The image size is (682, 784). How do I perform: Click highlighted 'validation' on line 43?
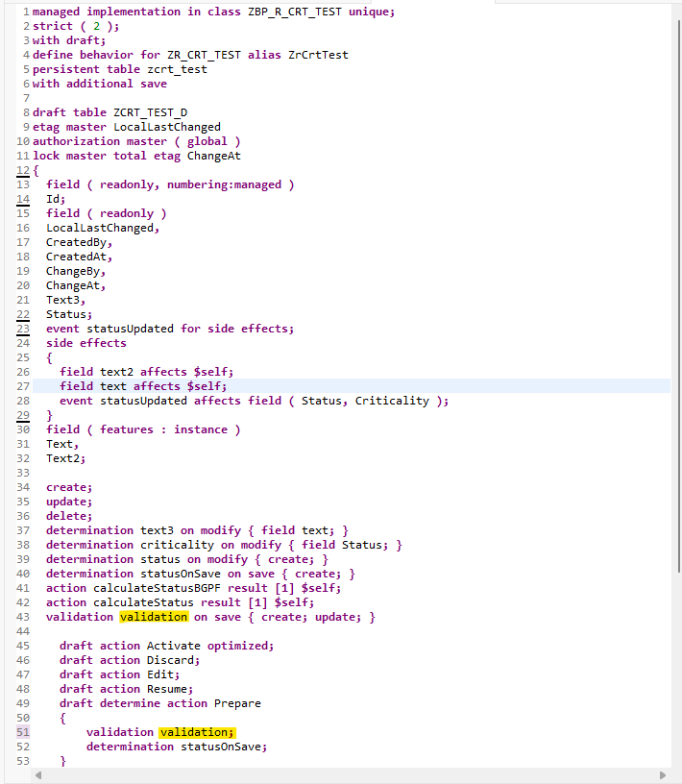point(154,617)
